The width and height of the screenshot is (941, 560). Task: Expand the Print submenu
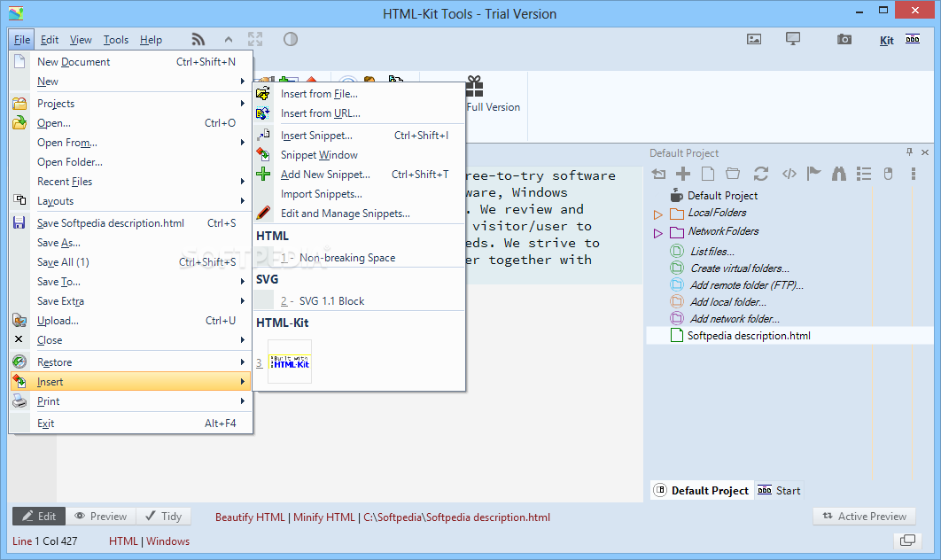131,401
